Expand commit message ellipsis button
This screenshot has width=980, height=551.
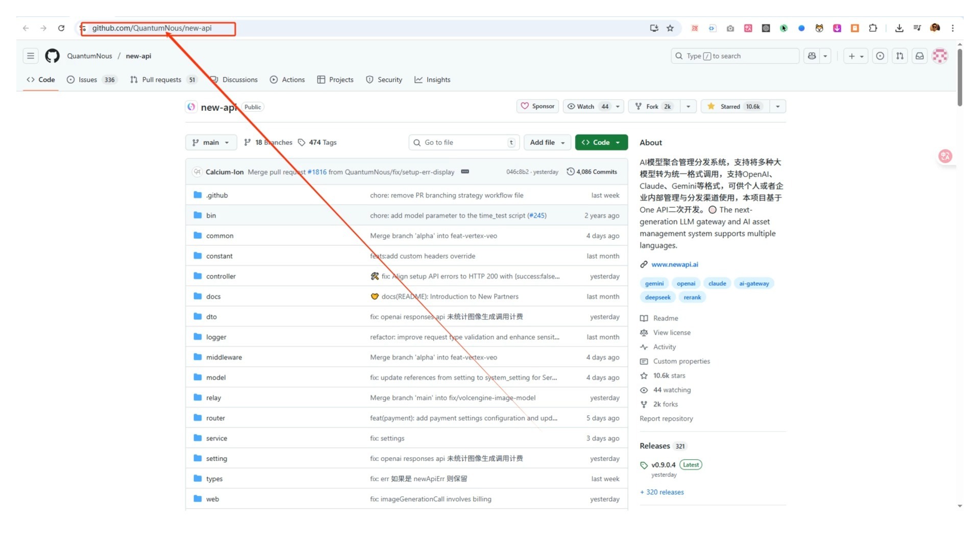point(464,171)
